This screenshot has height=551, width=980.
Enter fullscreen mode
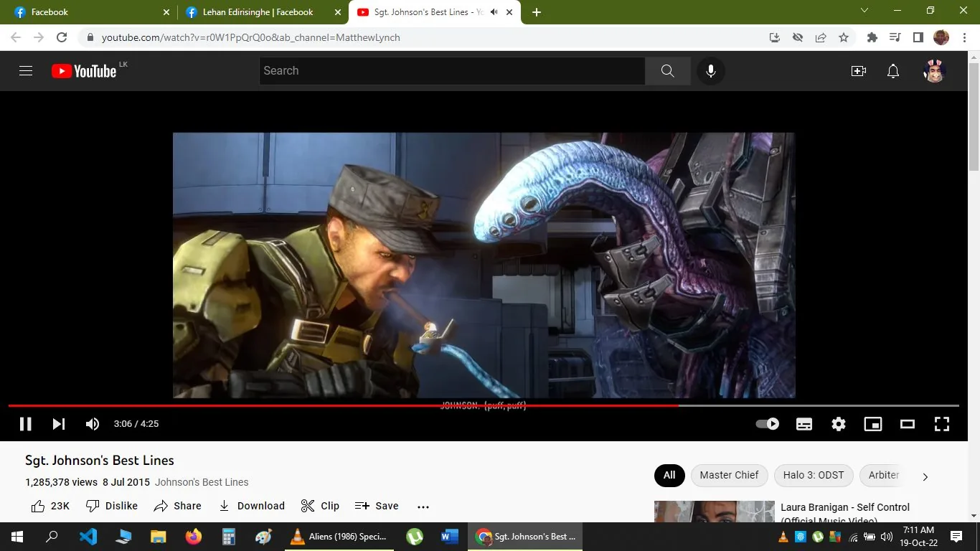941,424
